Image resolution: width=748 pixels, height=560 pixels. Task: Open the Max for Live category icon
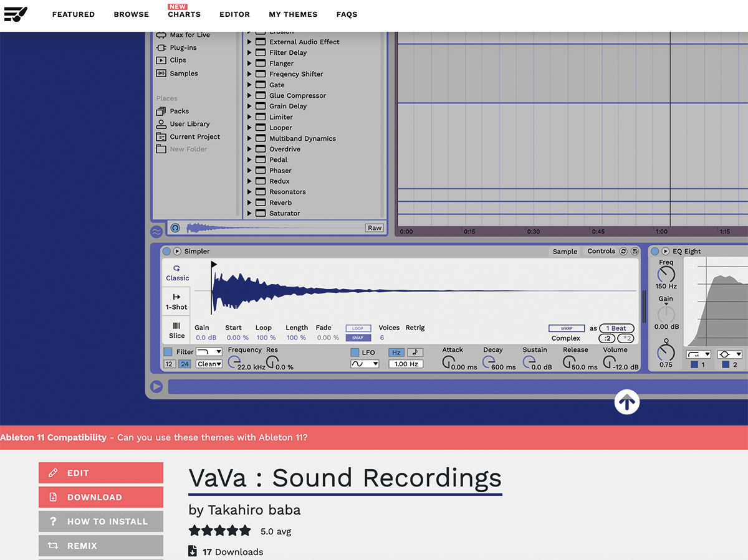point(161,35)
